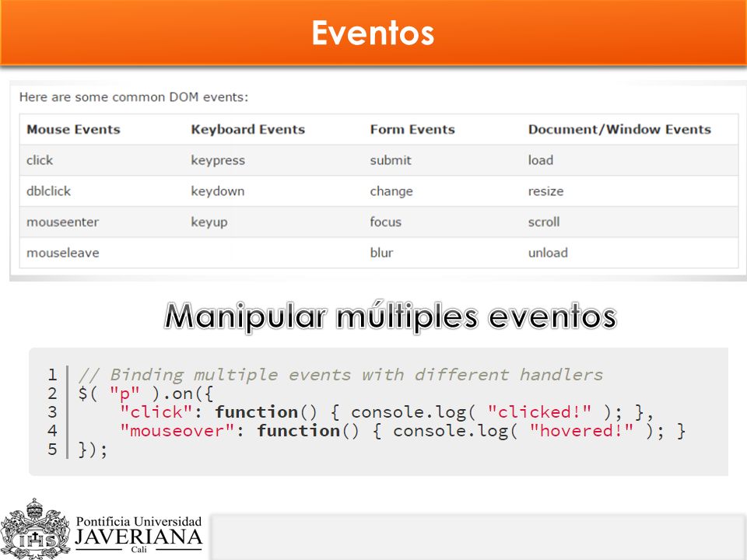Click the "clicked!" string in the code

coord(539,412)
